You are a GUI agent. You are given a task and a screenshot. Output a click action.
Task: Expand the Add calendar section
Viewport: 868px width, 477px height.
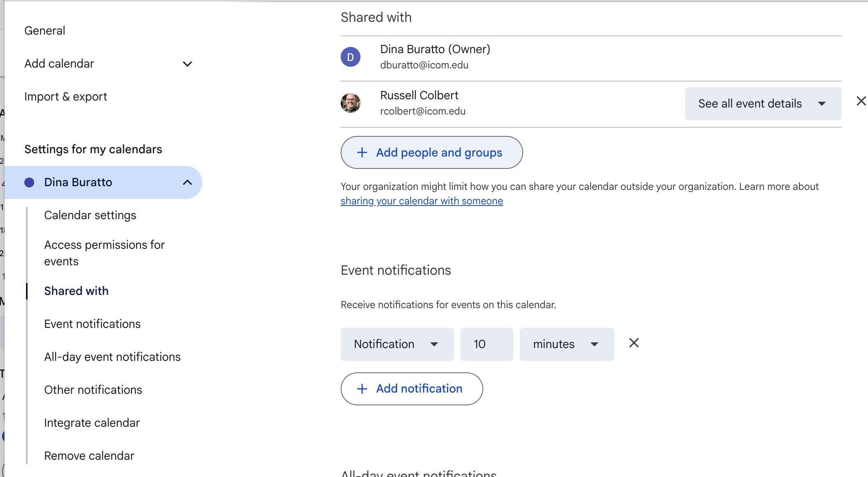[x=187, y=64]
